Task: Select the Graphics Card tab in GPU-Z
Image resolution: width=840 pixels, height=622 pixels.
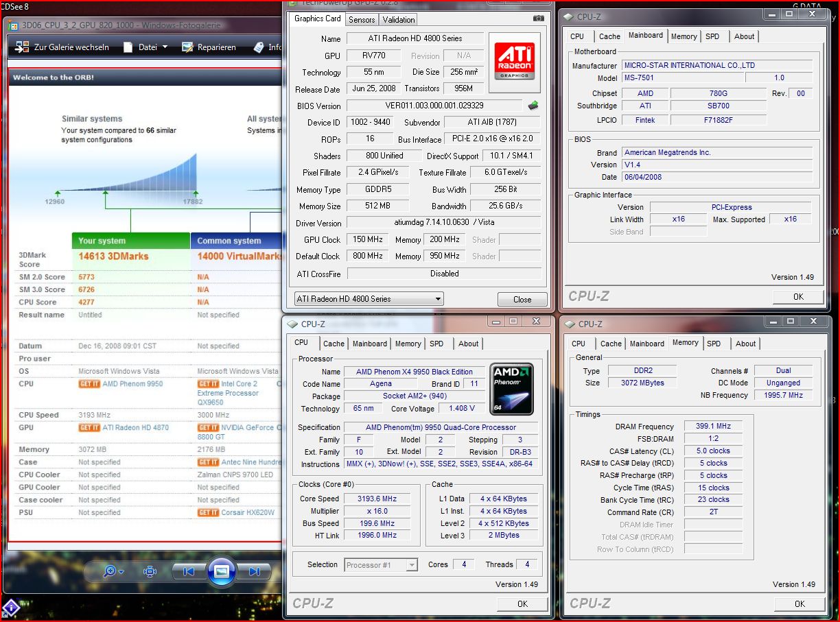Action: (x=317, y=19)
